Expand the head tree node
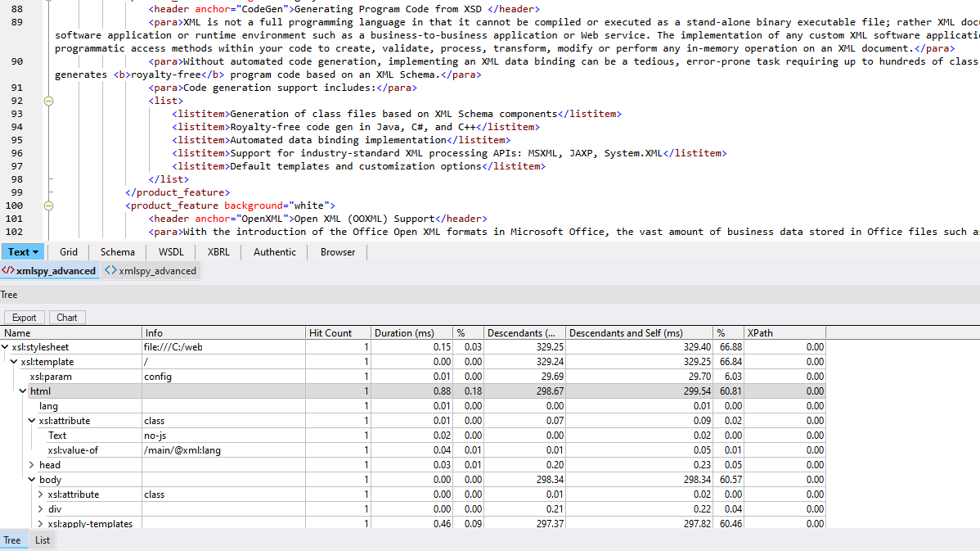The height and width of the screenshot is (551, 980). point(32,464)
